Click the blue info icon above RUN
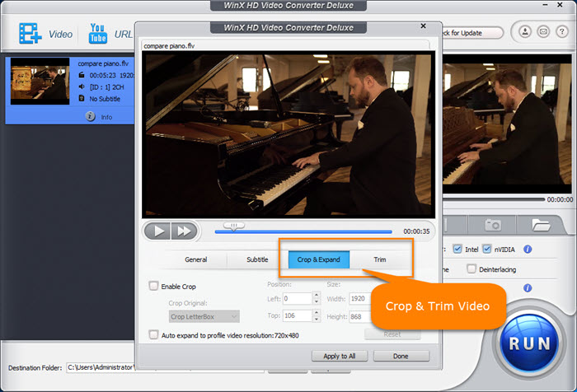 pos(528,288)
